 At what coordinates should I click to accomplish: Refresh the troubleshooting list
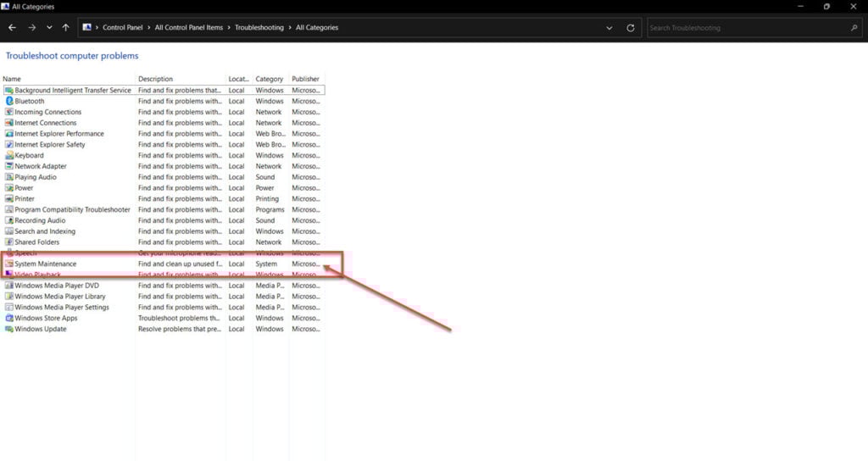630,28
